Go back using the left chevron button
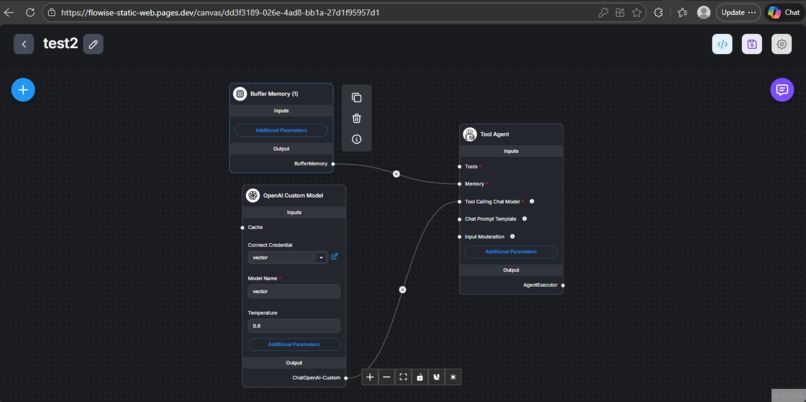 point(24,45)
